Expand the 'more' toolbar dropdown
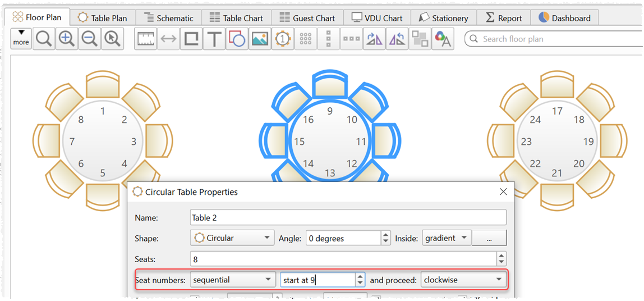 [21, 39]
